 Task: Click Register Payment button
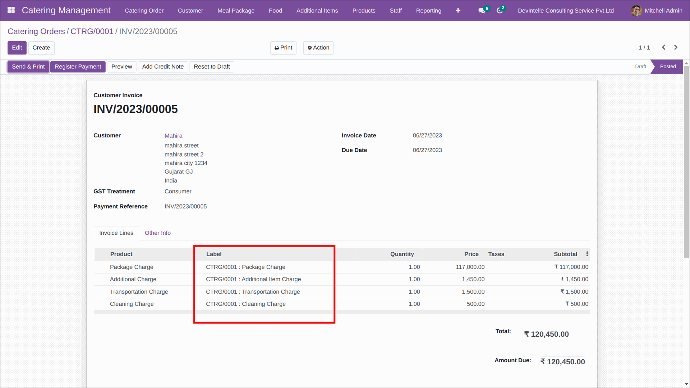pos(78,66)
